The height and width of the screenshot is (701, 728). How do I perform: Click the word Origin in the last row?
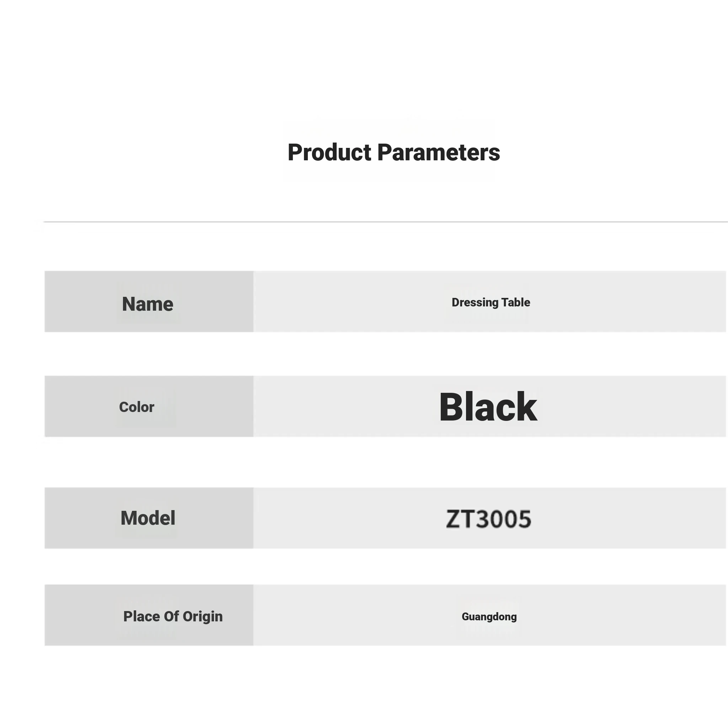coord(203,617)
